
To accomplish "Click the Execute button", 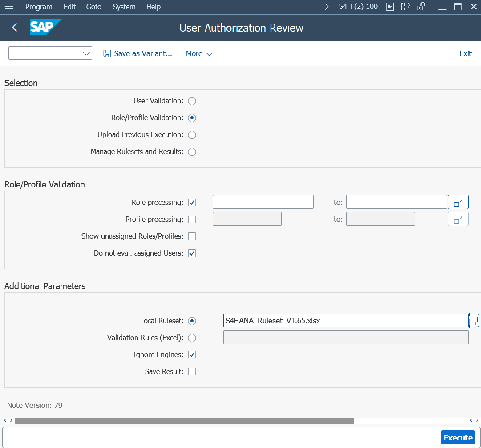I will [458, 438].
